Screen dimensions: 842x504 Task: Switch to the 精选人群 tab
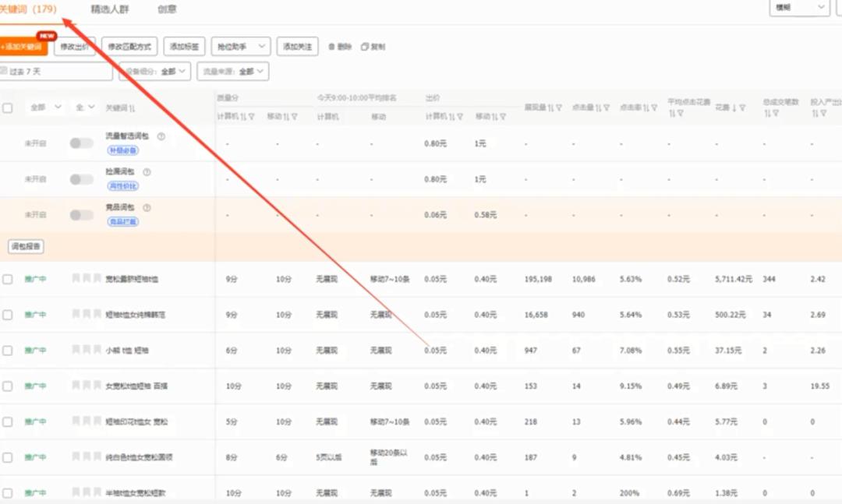[110, 9]
